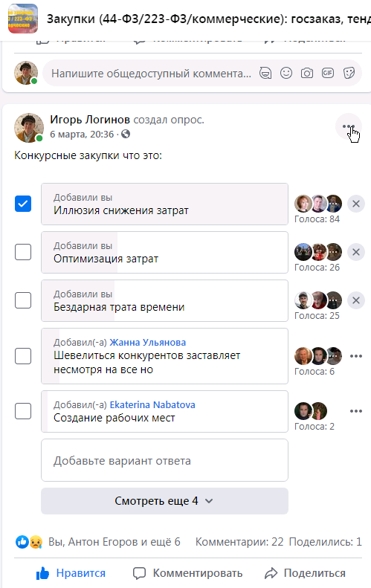Open options for 'Создание рабочих мест' answer
Viewport: 371px width, 588px height.
[x=356, y=411]
